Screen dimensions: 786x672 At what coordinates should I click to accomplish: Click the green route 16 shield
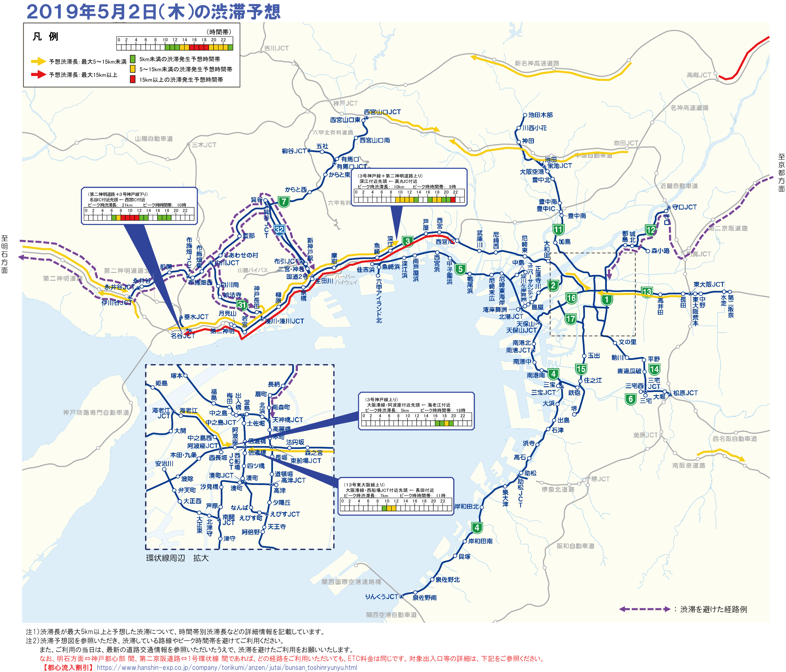[571, 298]
